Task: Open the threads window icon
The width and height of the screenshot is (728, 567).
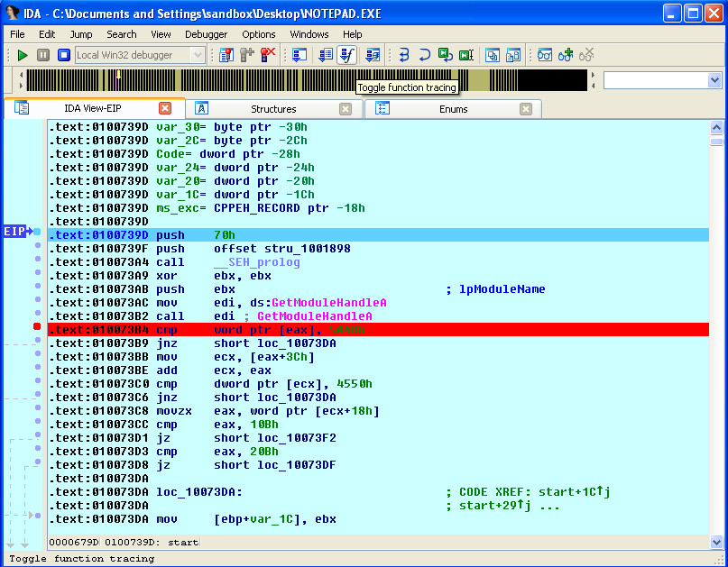Action: coord(493,55)
